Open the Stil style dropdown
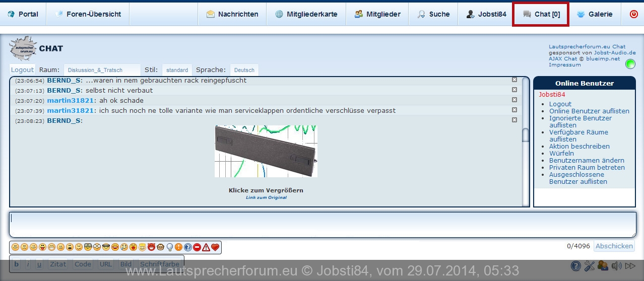 pyautogui.click(x=177, y=70)
